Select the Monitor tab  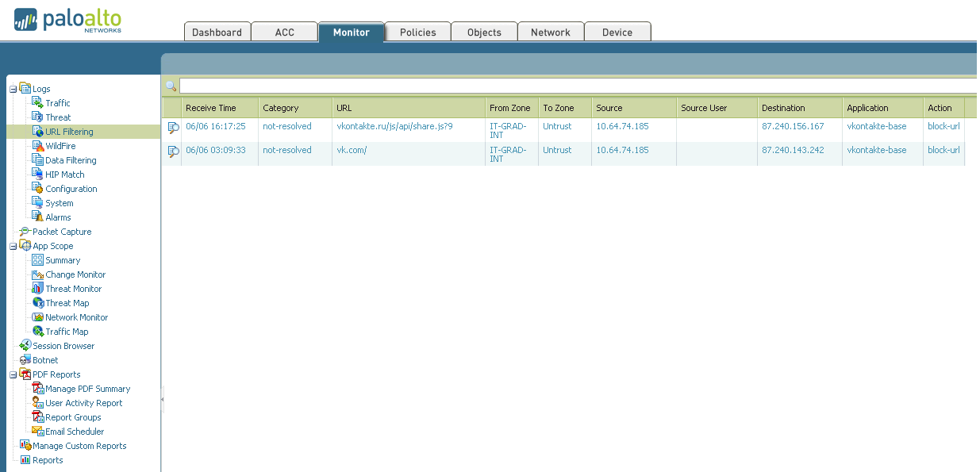pyautogui.click(x=352, y=32)
